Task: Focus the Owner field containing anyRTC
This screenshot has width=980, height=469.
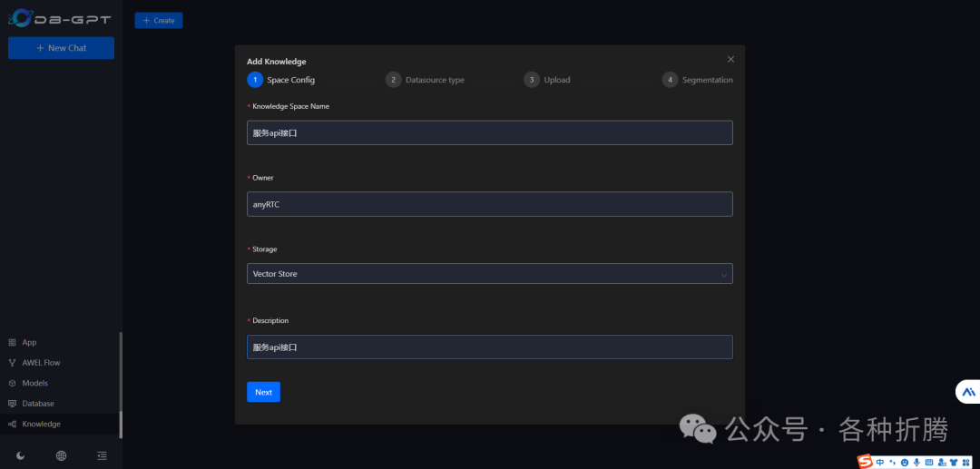Action: pos(490,204)
